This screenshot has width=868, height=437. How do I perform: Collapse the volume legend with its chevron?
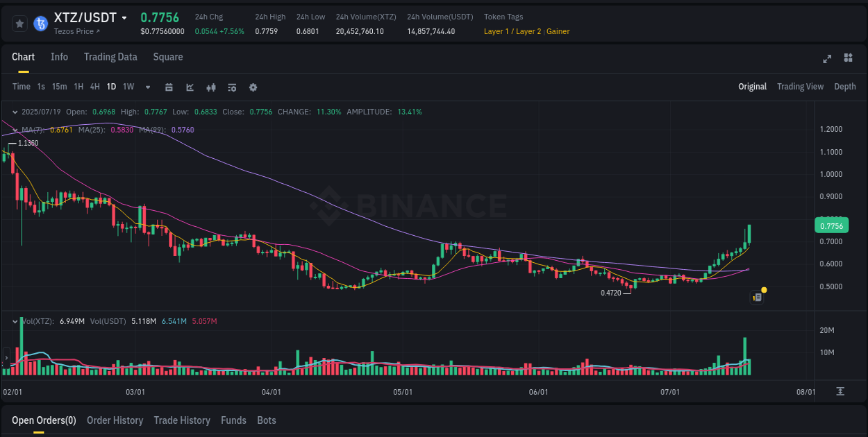click(15, 321)
